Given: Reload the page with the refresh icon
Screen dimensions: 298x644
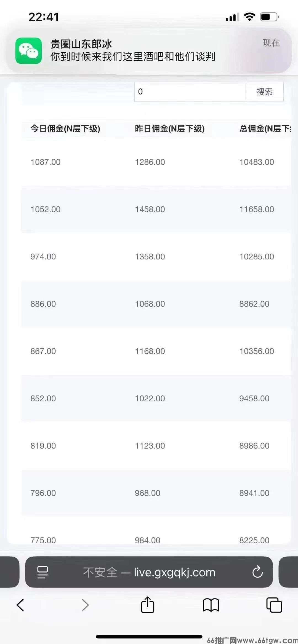Looking at the screenshot, I should (x=257, y=572).
